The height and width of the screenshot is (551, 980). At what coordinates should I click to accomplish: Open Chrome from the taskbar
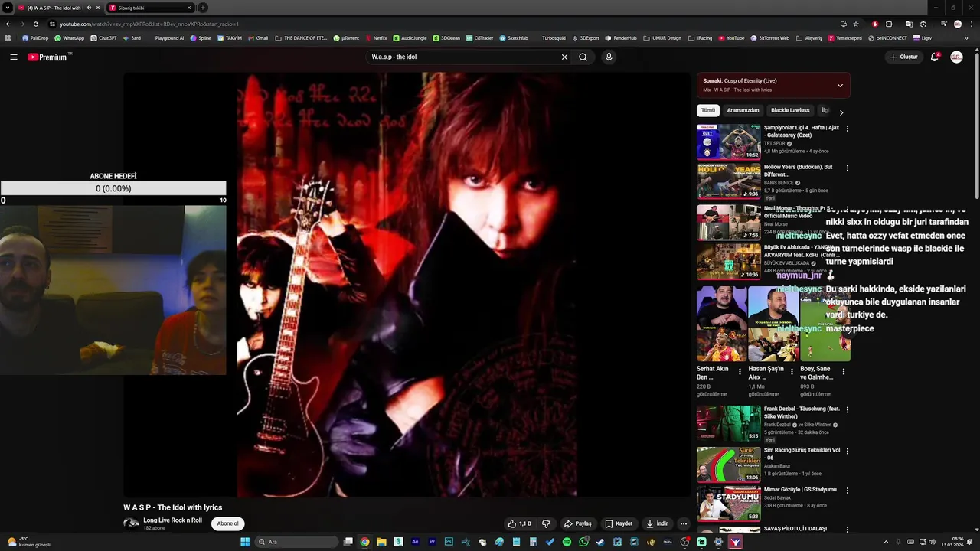tap(364, 542)
